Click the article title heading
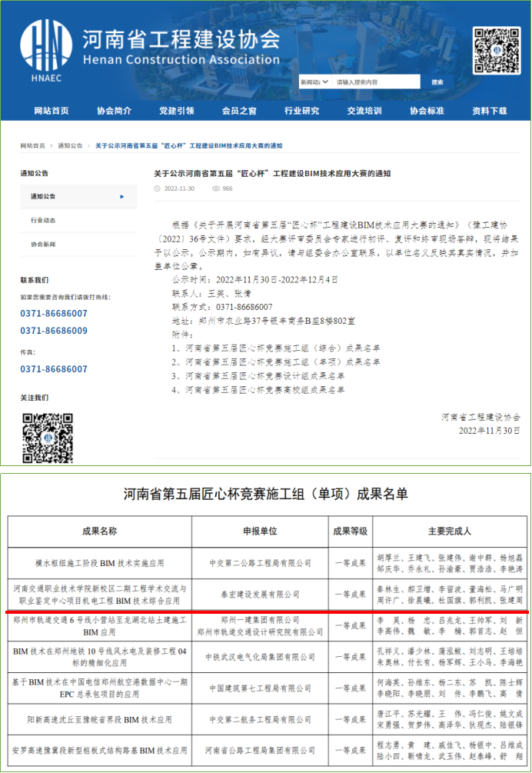 pyautogui.click(x=272, y=174)
